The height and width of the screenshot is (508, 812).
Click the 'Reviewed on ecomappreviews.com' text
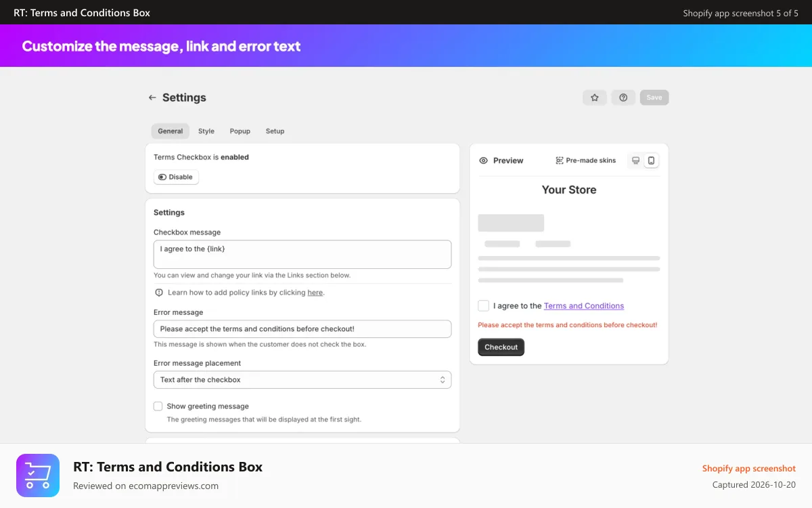click(145, 486)
